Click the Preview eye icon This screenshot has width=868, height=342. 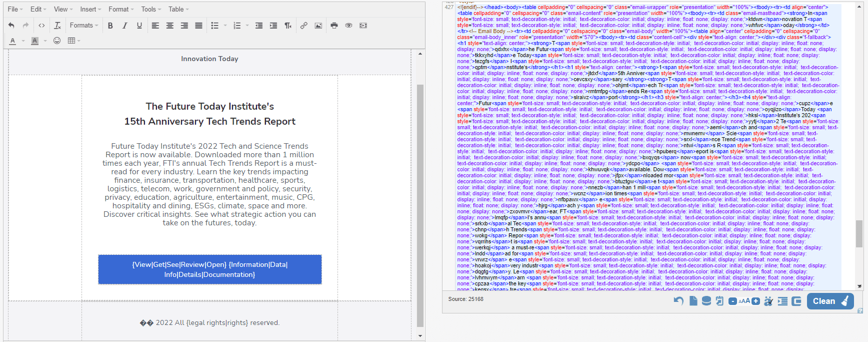click(x=349, y=26)
